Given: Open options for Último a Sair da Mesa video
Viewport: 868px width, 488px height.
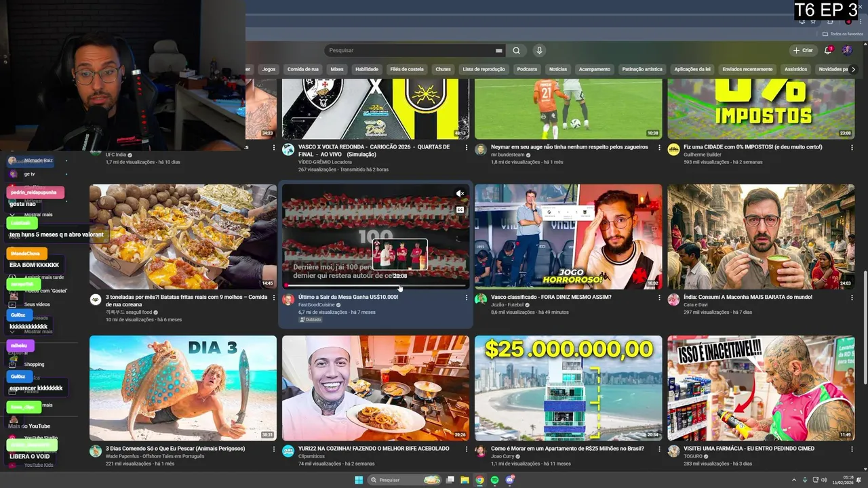Looking at the screenshot, I should [467, 298].
